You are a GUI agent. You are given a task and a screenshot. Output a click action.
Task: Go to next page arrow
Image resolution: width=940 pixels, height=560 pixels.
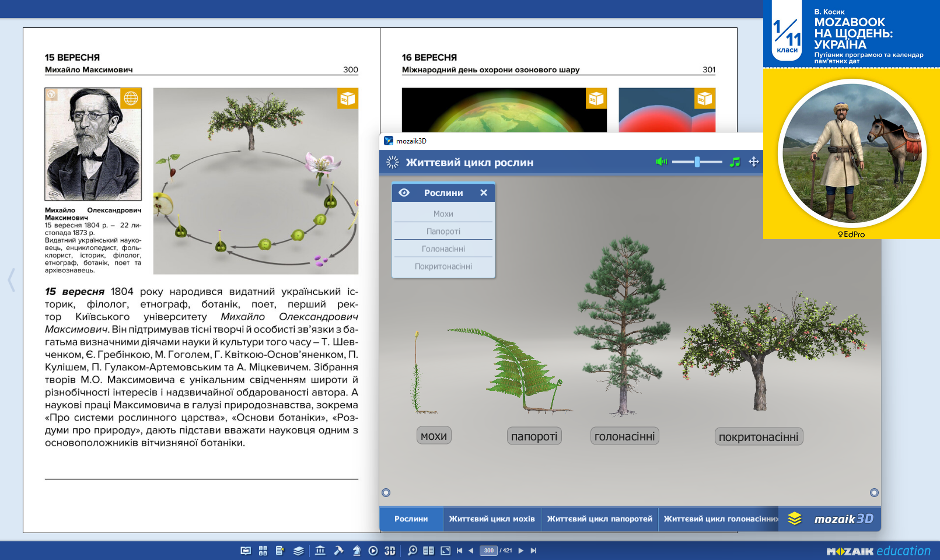pos(521,551)
